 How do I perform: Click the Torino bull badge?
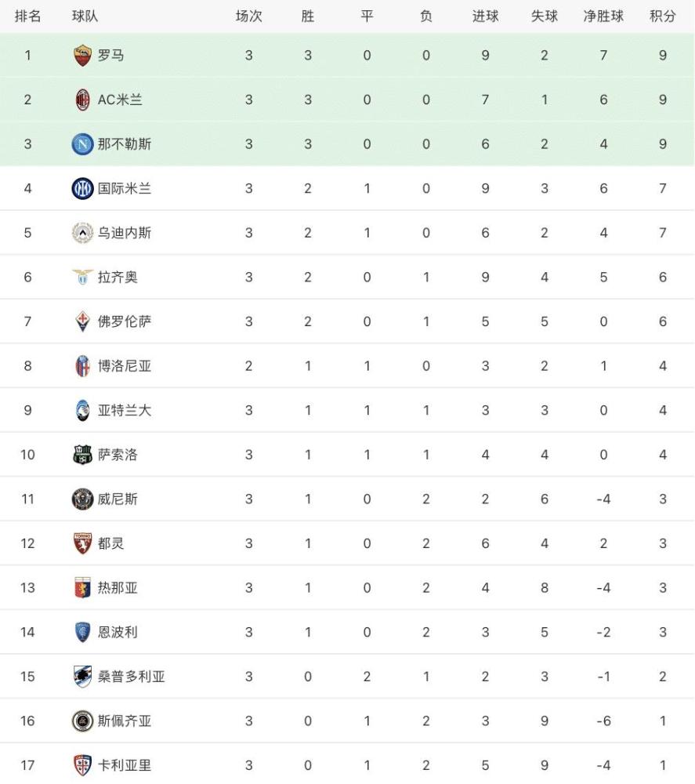point(82,543)
